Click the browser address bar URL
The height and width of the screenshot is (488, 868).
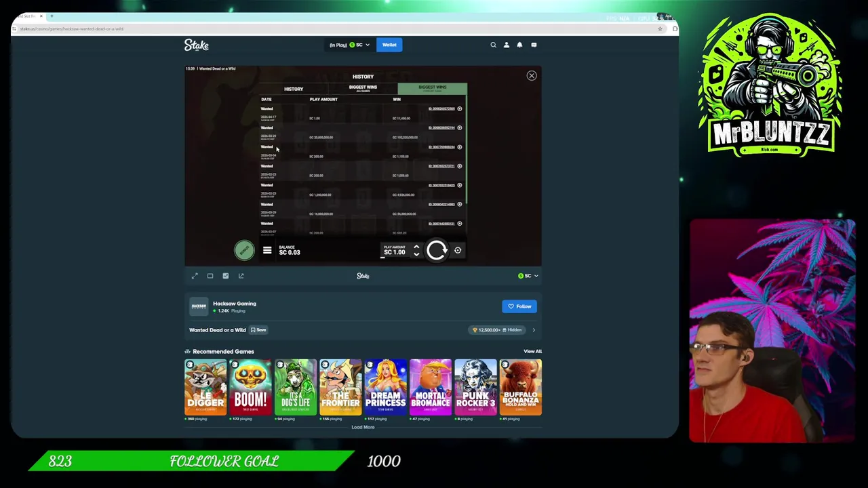click(x=71, y=28)
